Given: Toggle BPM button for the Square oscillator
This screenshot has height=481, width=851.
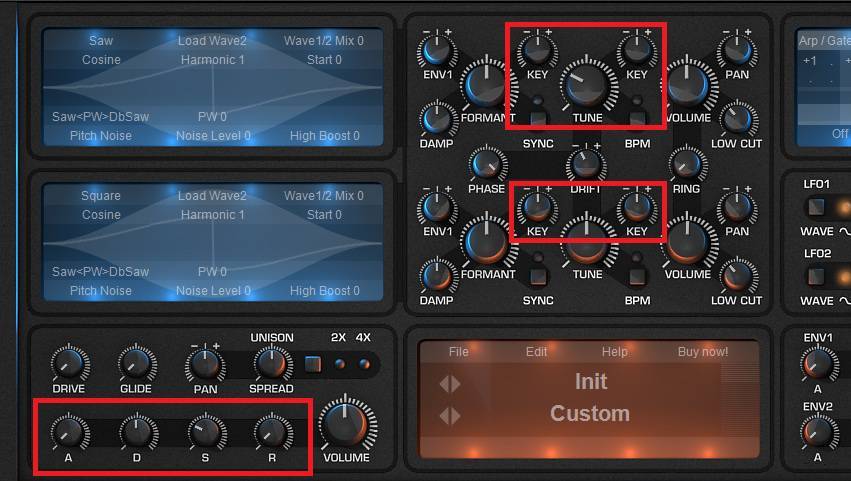Looking at the screenshot, I should click(637, 276).
